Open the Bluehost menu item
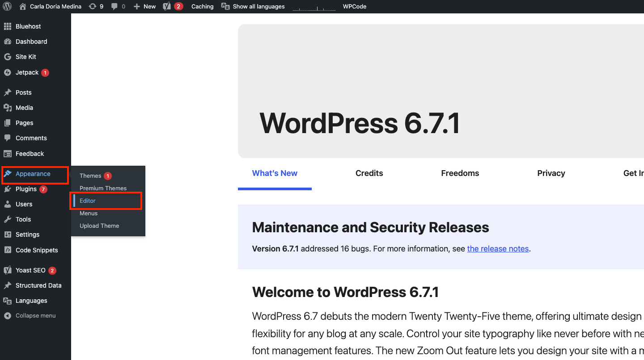Image resolution: width=644 pixels, height=360 pixels. click(x=35, y=26)
